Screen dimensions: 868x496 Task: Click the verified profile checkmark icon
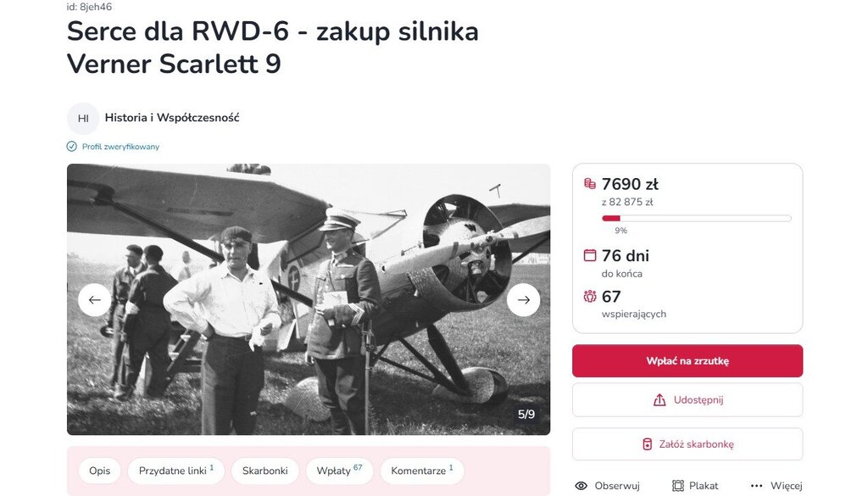pyautogui.click(x=71, y=147)
